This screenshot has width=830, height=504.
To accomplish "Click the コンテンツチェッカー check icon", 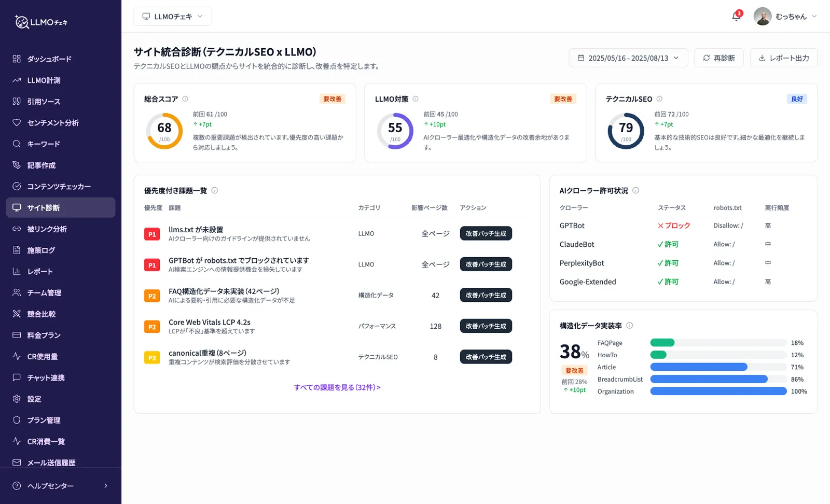I will tap(17, 186).
